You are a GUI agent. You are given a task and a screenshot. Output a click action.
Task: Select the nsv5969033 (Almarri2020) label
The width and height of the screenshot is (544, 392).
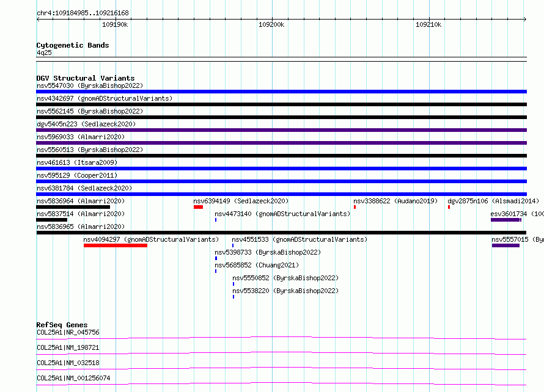81,137
